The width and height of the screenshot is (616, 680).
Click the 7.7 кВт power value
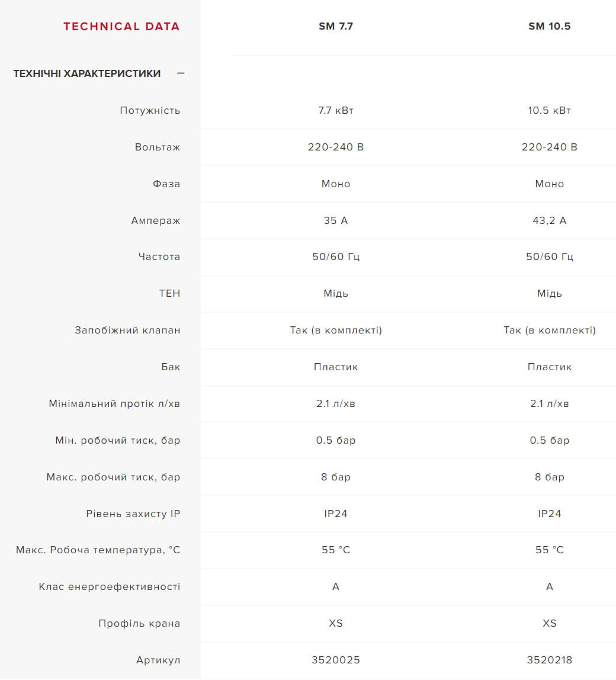pyautogui.click(x=336, y=110)
